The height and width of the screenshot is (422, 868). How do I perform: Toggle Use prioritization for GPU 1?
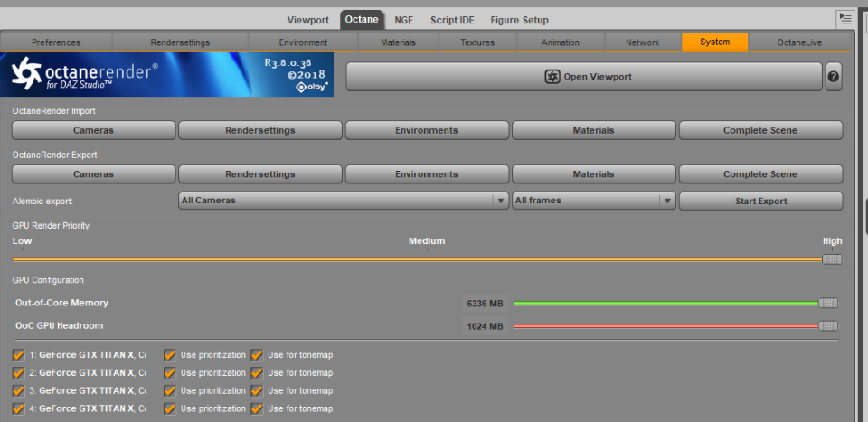point(170,355)
